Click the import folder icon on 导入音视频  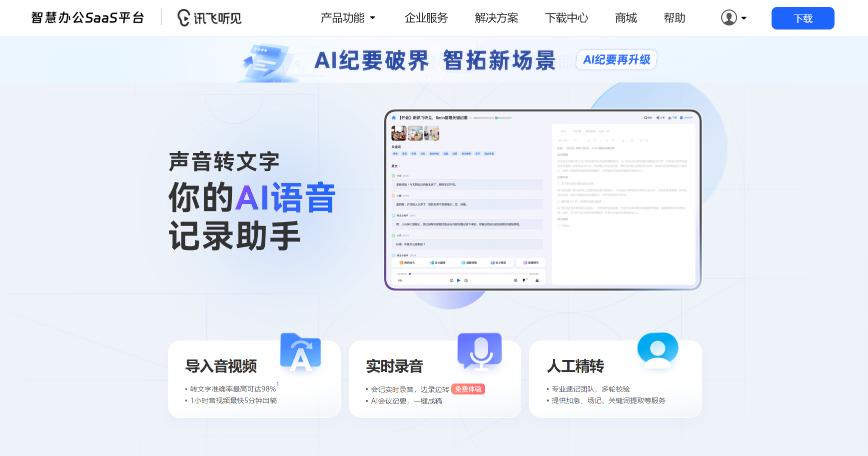300,352
